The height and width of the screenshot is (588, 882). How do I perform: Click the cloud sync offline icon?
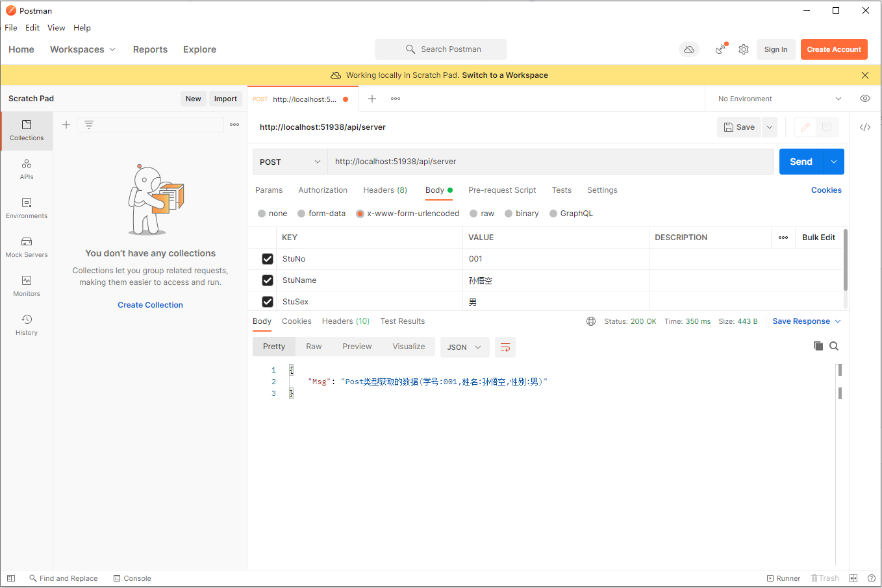(689, 49)
